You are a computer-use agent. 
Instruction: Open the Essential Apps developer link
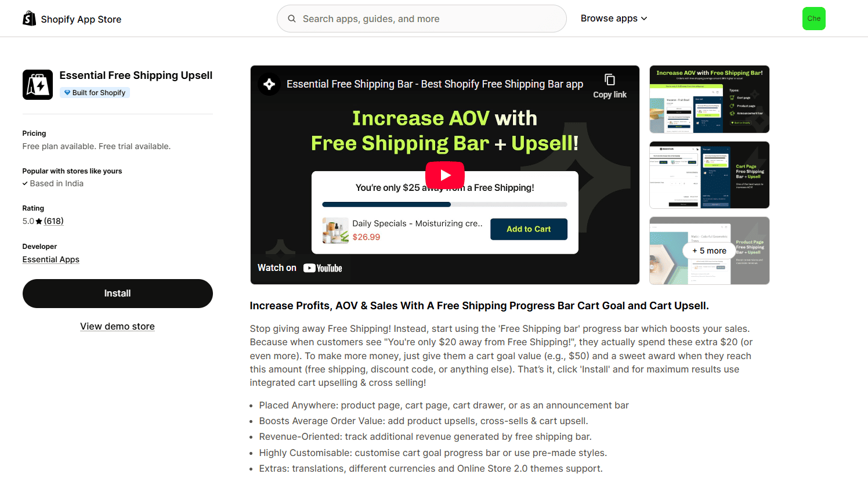click(51, 259)
